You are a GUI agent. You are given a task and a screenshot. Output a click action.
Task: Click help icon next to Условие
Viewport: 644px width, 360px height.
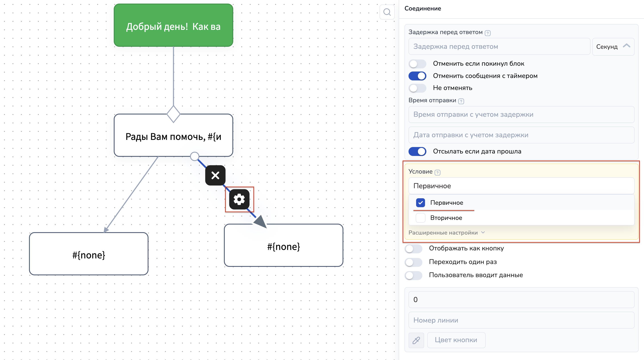coord(437,172)
